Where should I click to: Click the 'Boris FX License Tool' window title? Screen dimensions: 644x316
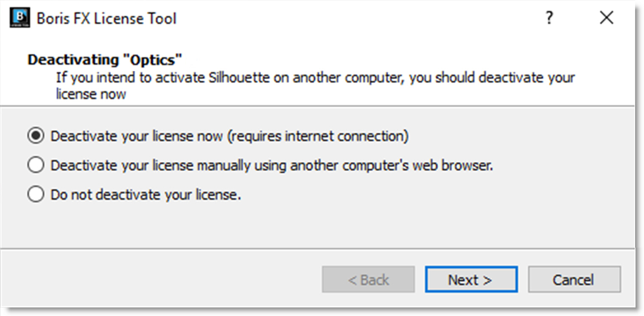click(106, 19)
